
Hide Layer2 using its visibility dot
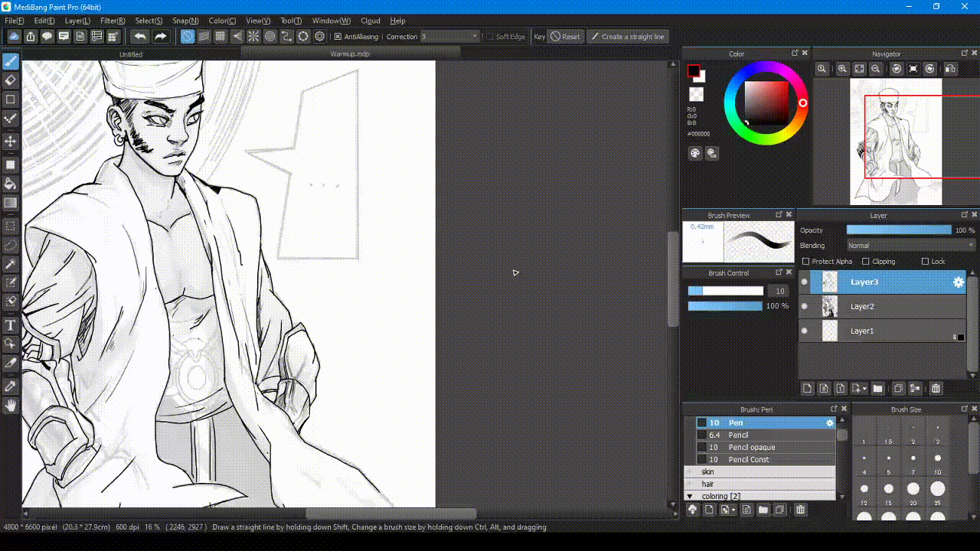(804, 306)
